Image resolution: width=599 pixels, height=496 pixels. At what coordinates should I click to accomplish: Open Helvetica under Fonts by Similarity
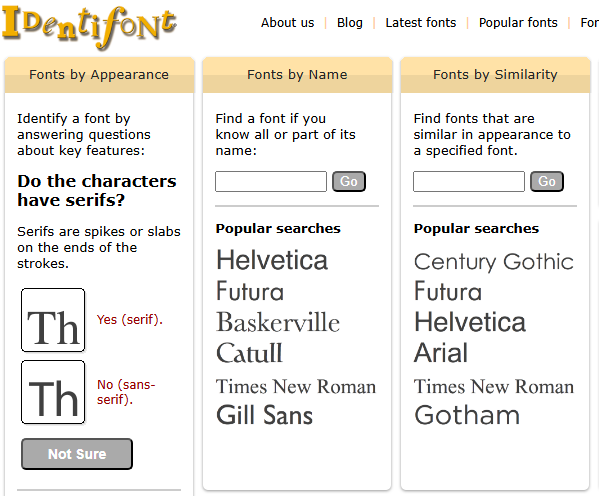pos(470,322)
